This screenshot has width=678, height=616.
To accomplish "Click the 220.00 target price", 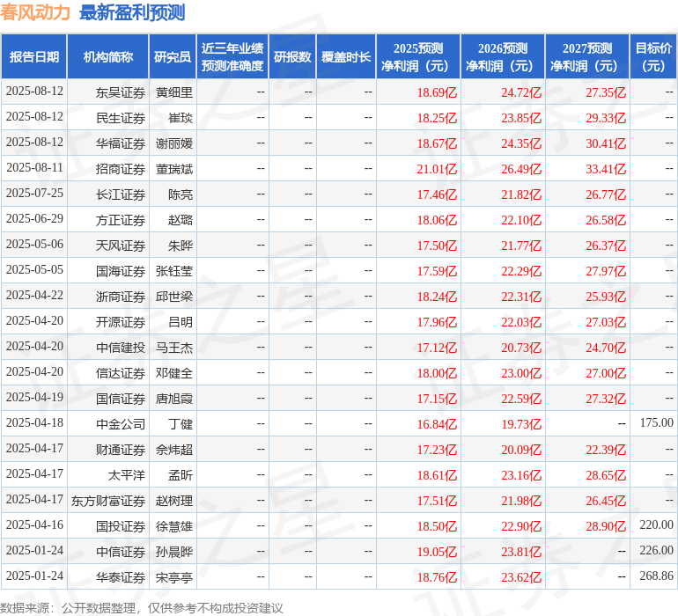I will click(656, 524).
